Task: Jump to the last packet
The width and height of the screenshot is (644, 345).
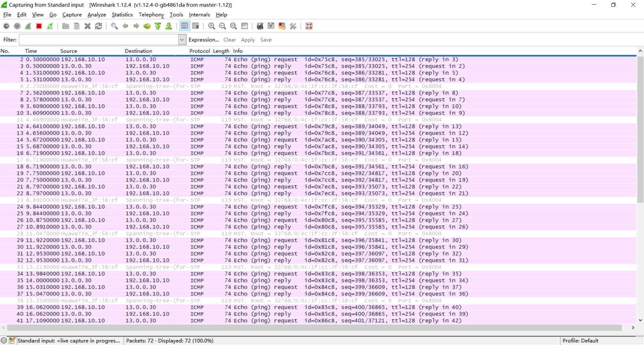Action: (169, 26)
